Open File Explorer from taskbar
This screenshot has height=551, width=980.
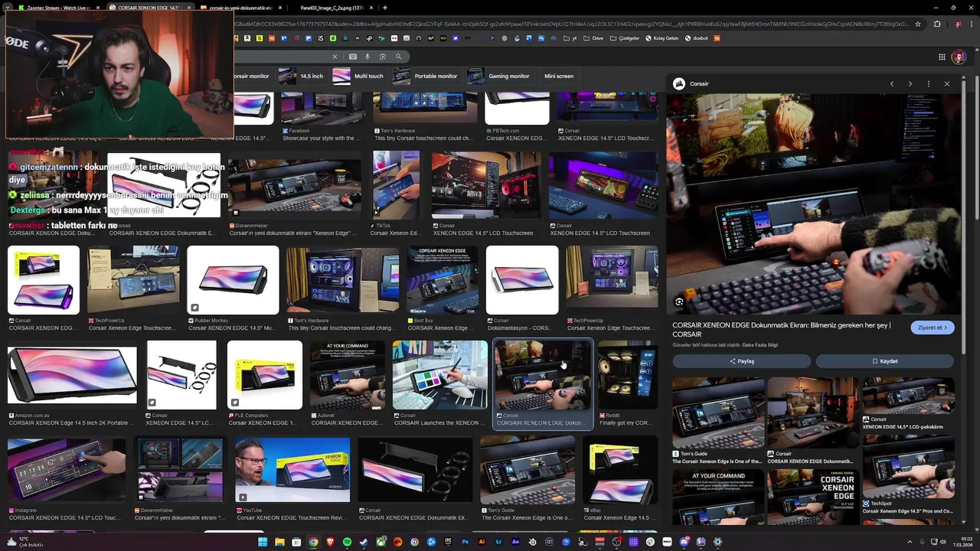pyautogui.click(x=279, y=542)
